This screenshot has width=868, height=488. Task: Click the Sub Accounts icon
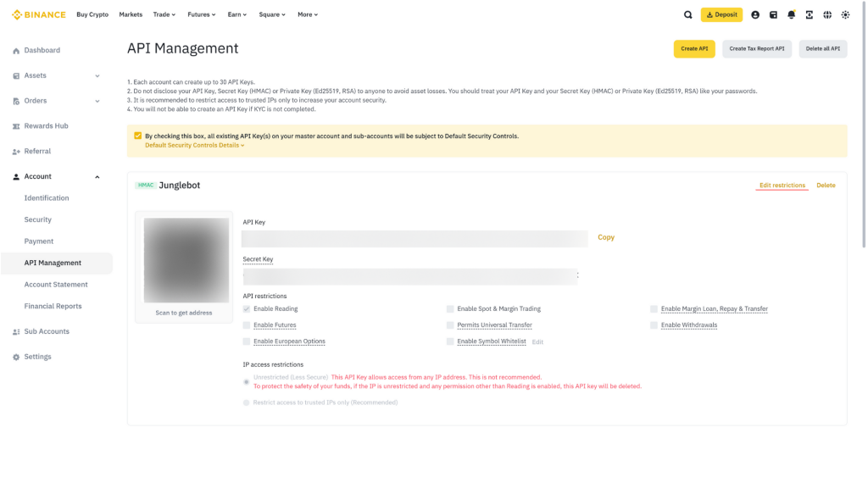coord(16,332)
